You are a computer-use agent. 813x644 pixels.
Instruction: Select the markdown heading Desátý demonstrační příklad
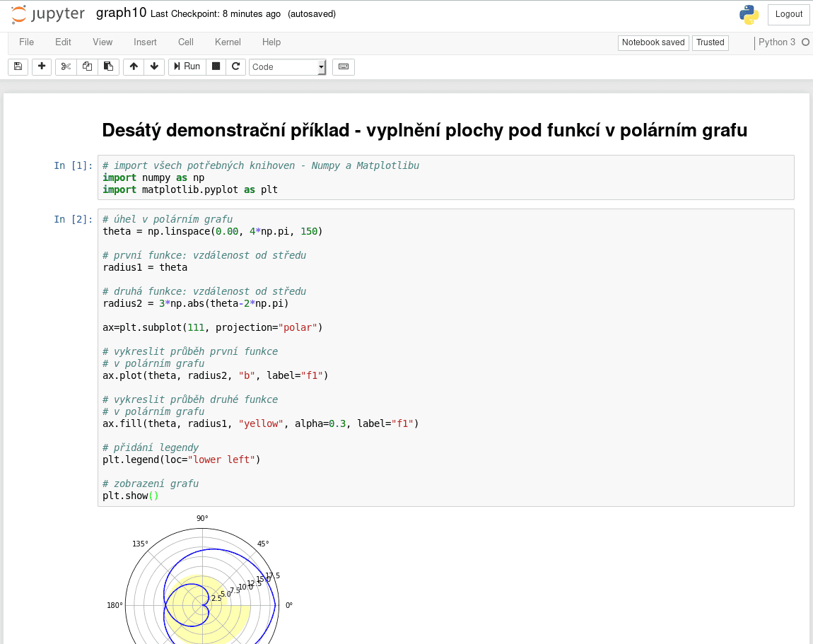[424, 130]
